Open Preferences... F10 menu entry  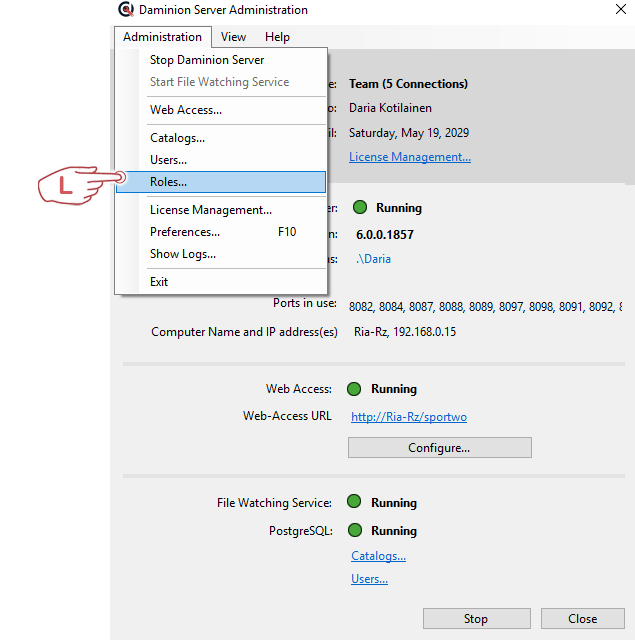pyautogui.click(x=221, y=232)
